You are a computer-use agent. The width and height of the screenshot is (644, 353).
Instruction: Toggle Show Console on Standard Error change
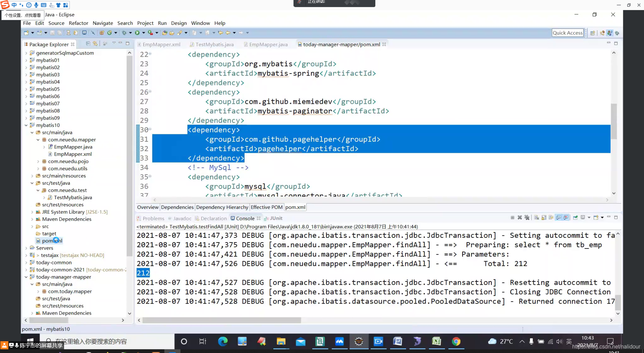tap(566, 218)
